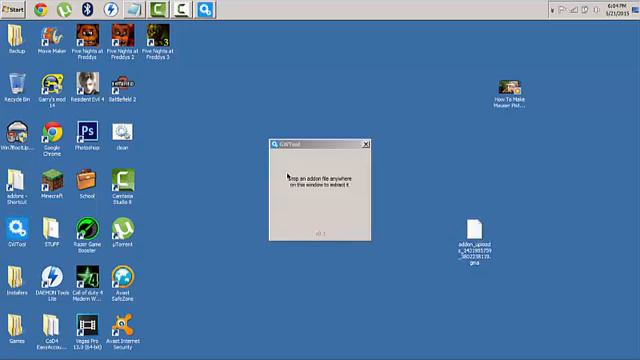Select the School briefcase icon
Image resolution: width=640 pixels, height=360 pixels.
[x=87, y=184]
